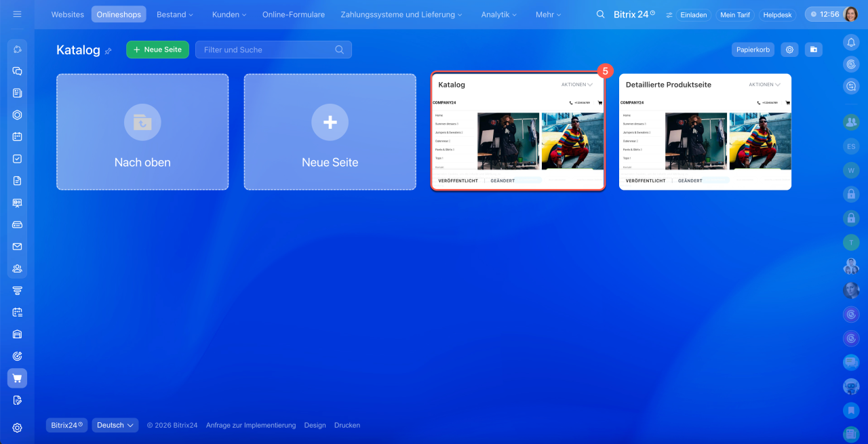Click the green Neue Seite button
The image size is (868, 444).
tap(157, 49)
